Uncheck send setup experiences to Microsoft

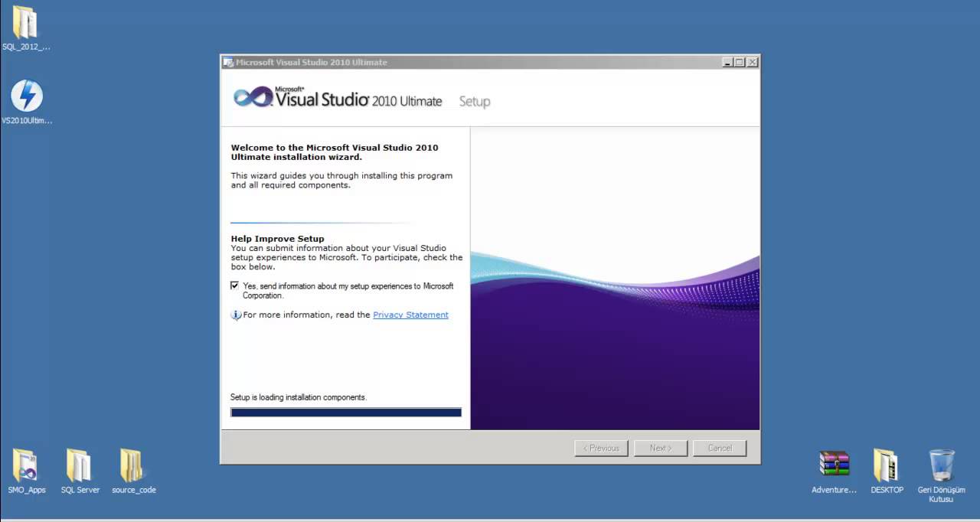pyautogui.click(x=235, y=285)
